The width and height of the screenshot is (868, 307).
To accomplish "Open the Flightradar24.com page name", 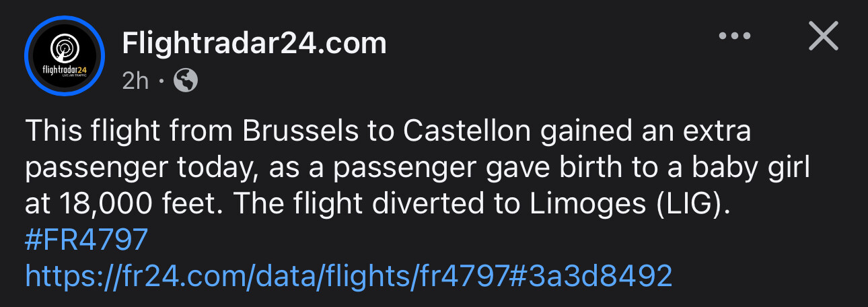I will [254, 44].
